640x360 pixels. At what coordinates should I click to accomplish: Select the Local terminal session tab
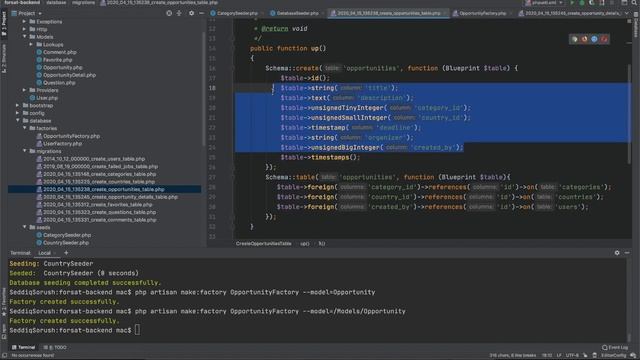pos(44,253)
